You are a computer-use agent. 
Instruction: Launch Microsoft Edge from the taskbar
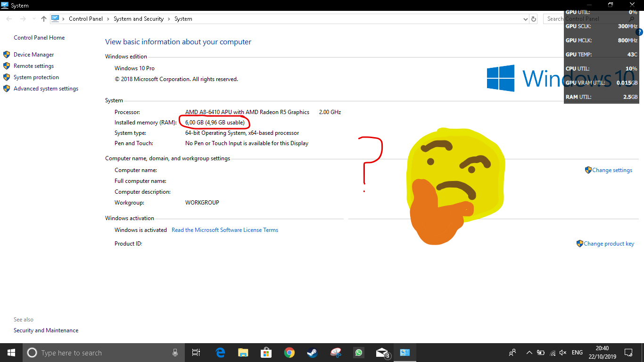[x=220, y=353]
